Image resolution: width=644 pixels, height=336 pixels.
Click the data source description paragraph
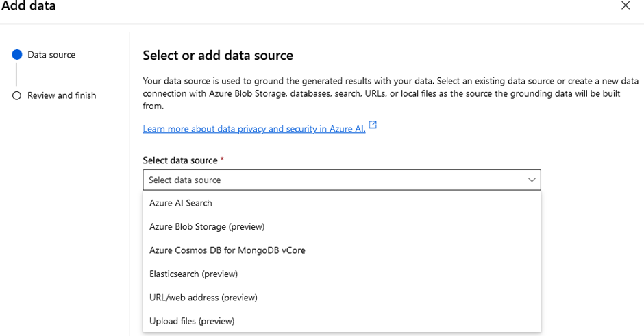[381, 94]
